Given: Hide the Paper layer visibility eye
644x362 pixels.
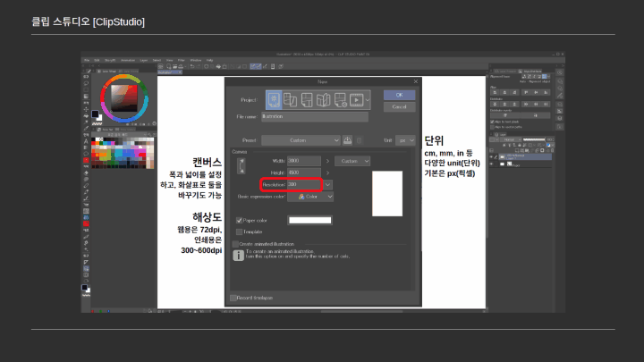Looking at the screenshot, I should pos(491,164).
